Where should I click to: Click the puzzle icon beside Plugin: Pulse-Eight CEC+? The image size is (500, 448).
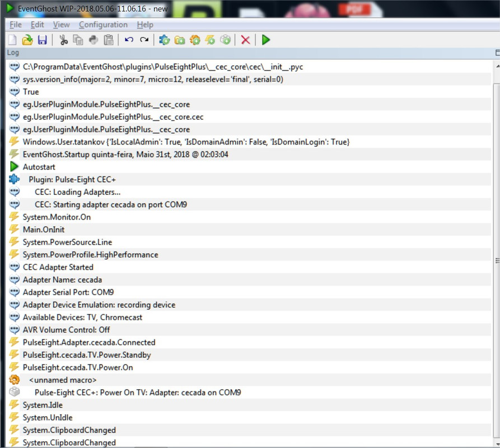coord(15,179)
